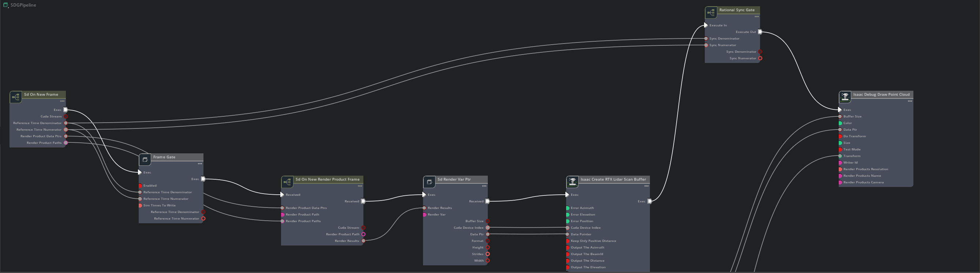Screen dimensions: 980x273
Task: Select the Rational Sync Gate node title
Action: pyautogui.click(x=737, y=10)
